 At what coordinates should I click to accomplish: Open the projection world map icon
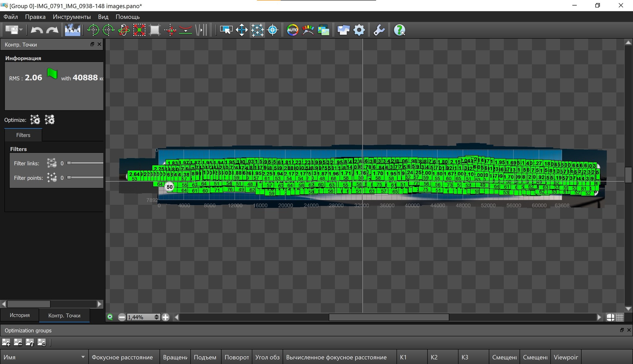tap(72, 30)
